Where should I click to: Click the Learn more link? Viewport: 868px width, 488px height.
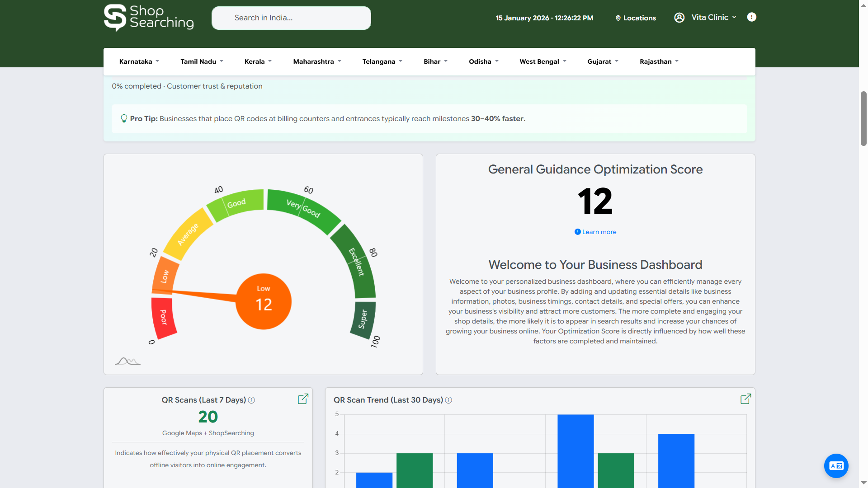point(599,232)
